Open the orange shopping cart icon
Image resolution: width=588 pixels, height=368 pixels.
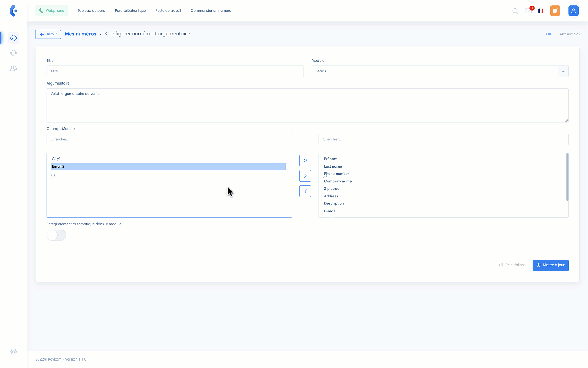pyautogui.click(x=555, y=11)
